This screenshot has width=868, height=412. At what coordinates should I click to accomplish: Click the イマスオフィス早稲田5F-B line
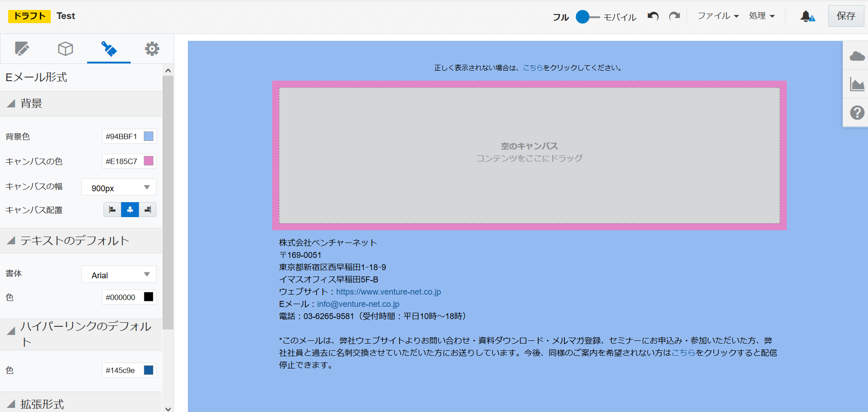click(329, 280)
